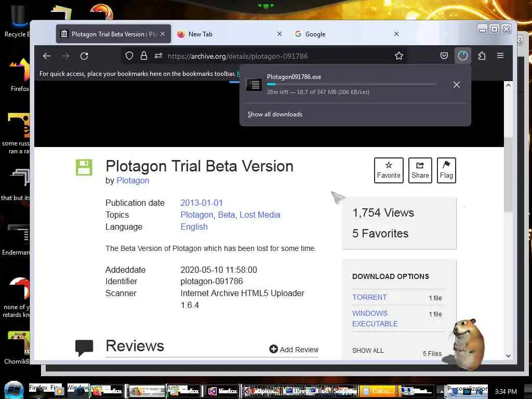Image resolution: width=532 pixels, height=399 pixels.
Task: Open the Enderman desktop icon
Action: 17,239
